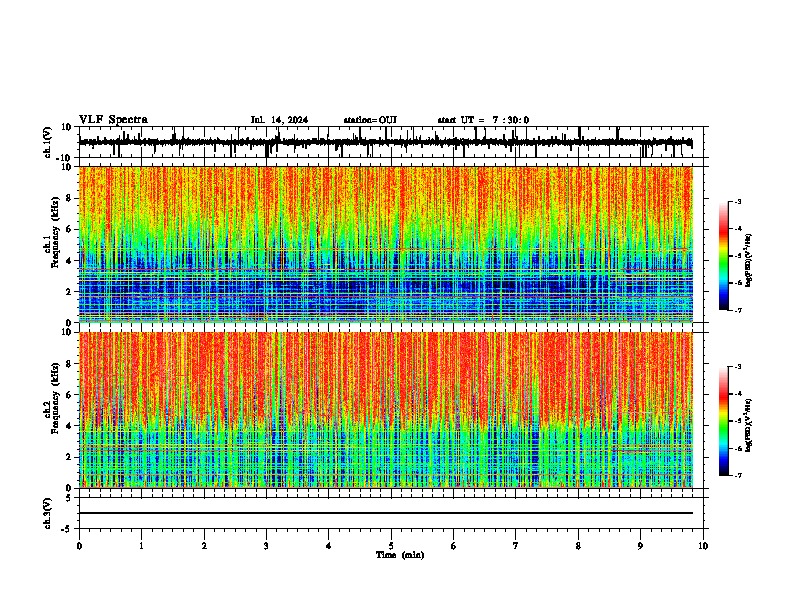Click time axis tick label "6"
Viewport: 792px width, 612px height.
(454, 546)
